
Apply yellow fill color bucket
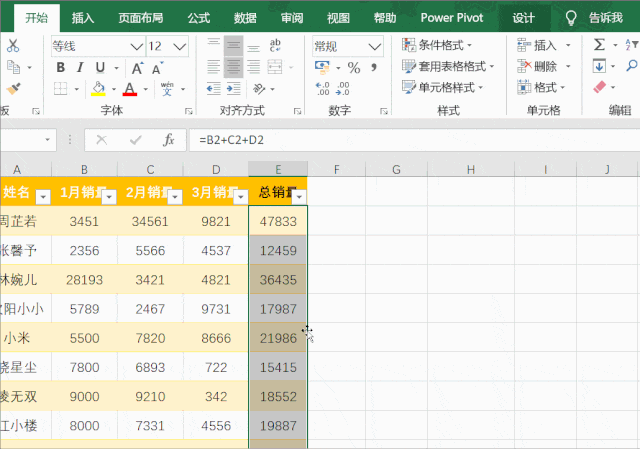(x=98, y=89)
